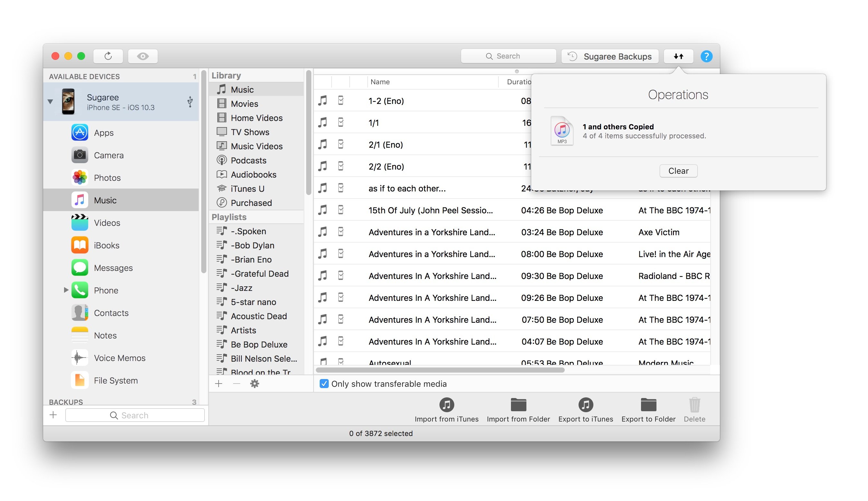The width and height of the screenshot is (868, 501).
Task: Click Import from Folder
Action: point(518,410)
